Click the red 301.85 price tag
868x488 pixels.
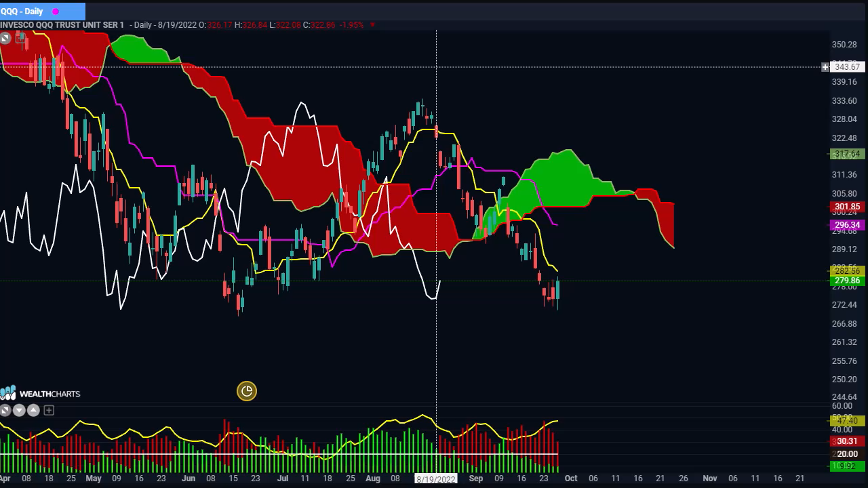(x=847, y=207)
